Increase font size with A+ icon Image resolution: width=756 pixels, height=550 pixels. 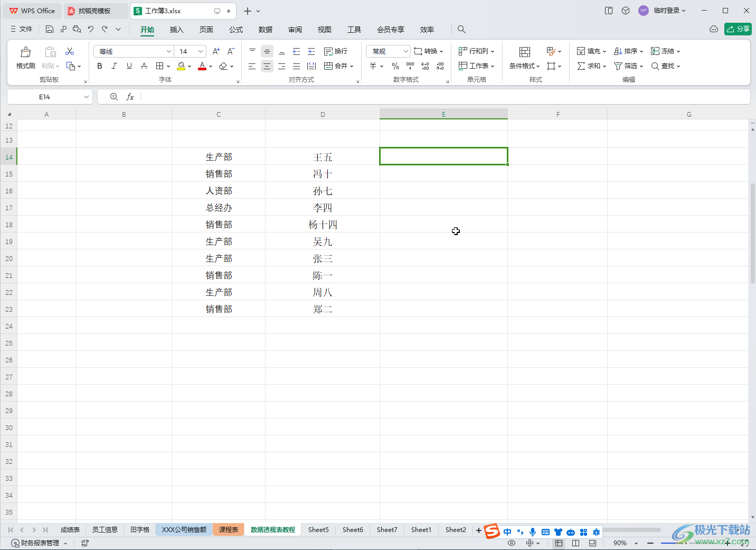coord(216,51)
